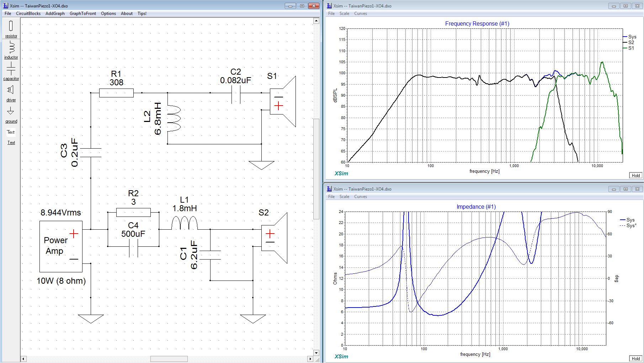Open GraphToFront menu
This screenshot has height=363, width=644.
click(83, 14)
